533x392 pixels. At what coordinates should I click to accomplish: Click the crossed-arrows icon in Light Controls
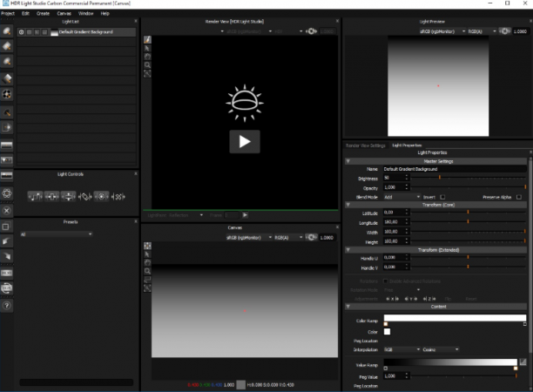point(118,197)
